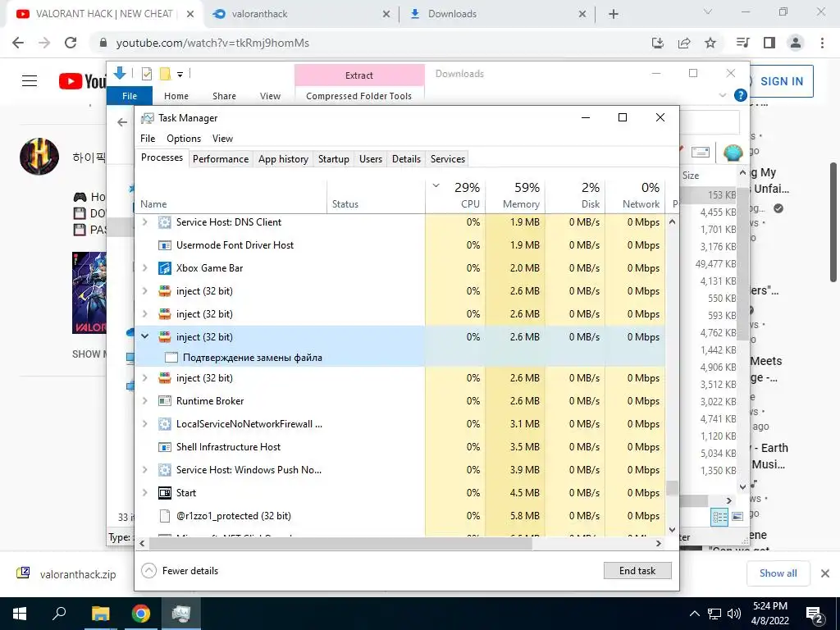Expand the Xbox Game Bar process
This screenshot has width=840, height=630.
point(144,268)
